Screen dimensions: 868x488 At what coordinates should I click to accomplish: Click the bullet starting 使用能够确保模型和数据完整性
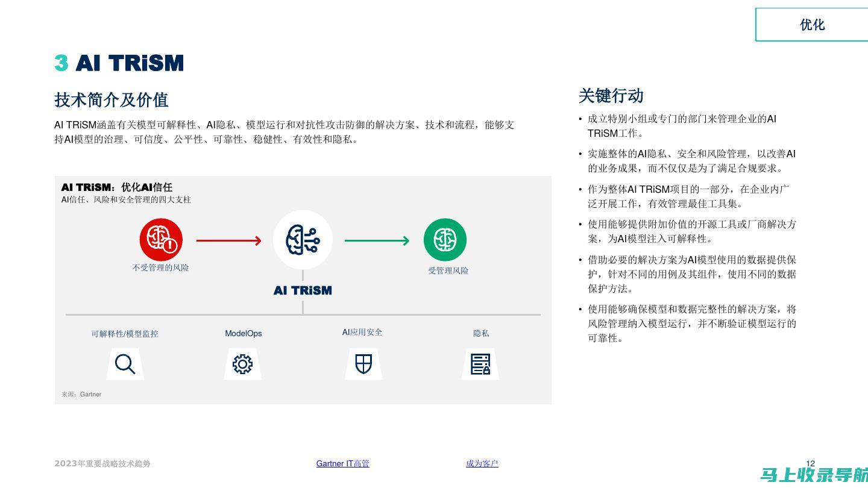pos(687,324)
